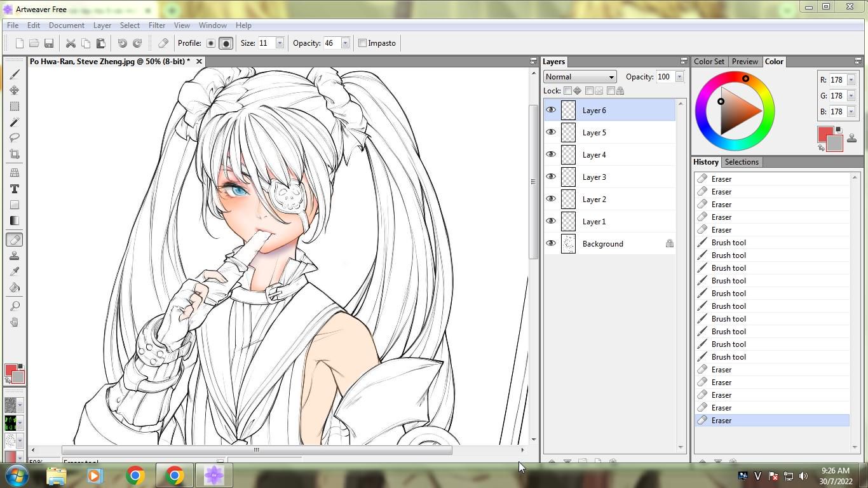Swap foreground and background colors in Color panel
Viewport: 868px width, 488px height.
821,148
